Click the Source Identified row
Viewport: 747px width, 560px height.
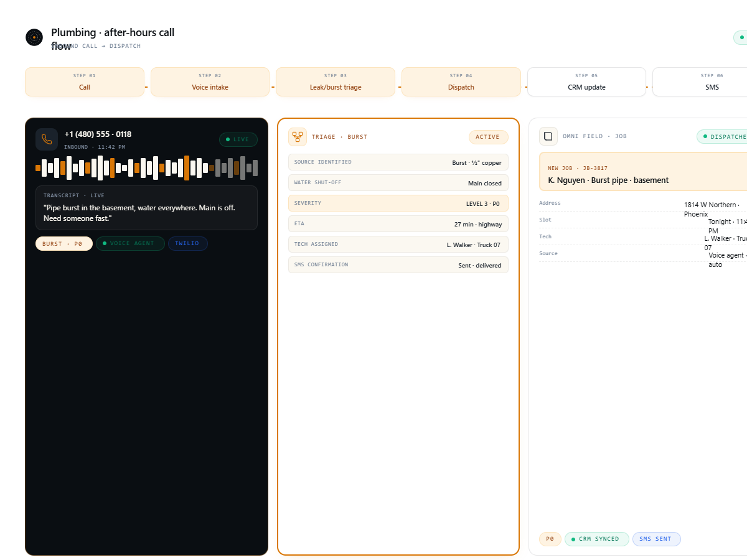point(398,162)
